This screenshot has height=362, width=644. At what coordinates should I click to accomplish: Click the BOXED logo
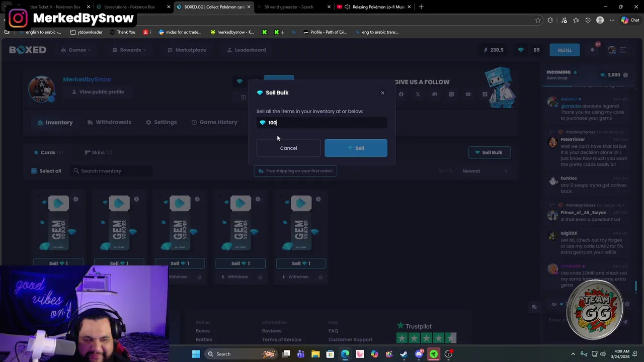click(28, 50)
